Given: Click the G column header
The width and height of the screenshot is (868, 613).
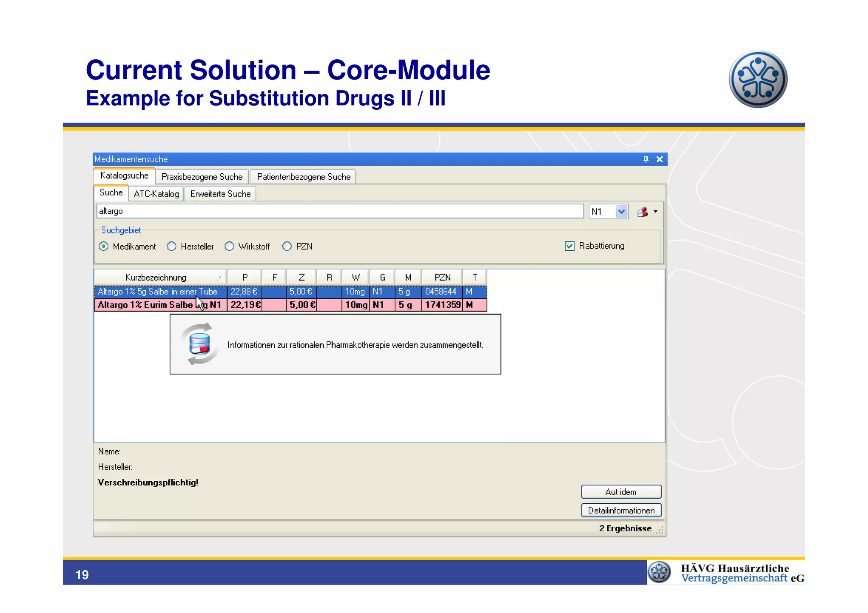Looking at the screenshot, I should pos(382,277).
